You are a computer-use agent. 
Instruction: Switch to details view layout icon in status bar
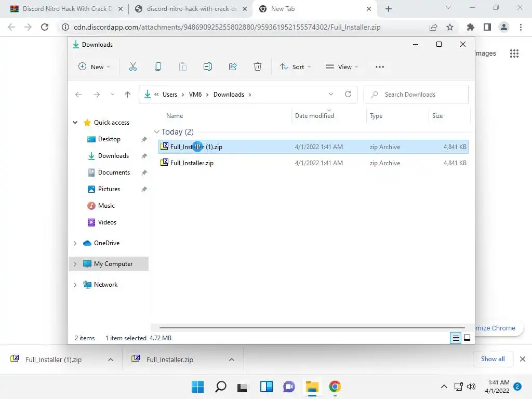pyautogui.click(x=456, y=338)
